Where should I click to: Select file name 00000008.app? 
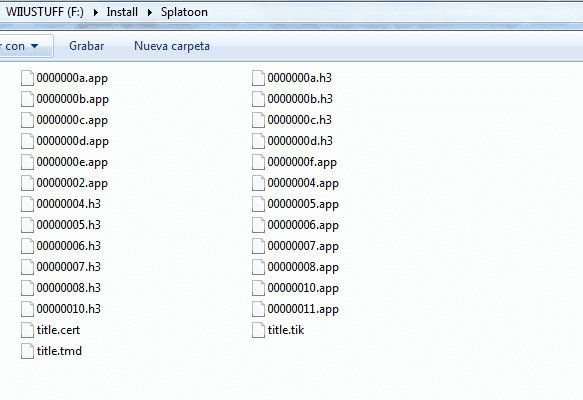point(303,267)
